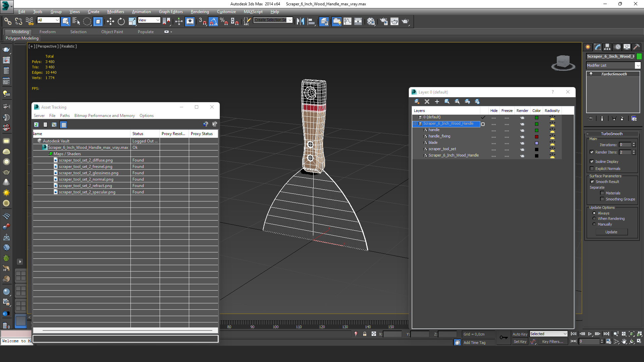The width and height of the screenshot is (644, 362).
Task: Increase Iterations spinner value
Action: [634, 143]
